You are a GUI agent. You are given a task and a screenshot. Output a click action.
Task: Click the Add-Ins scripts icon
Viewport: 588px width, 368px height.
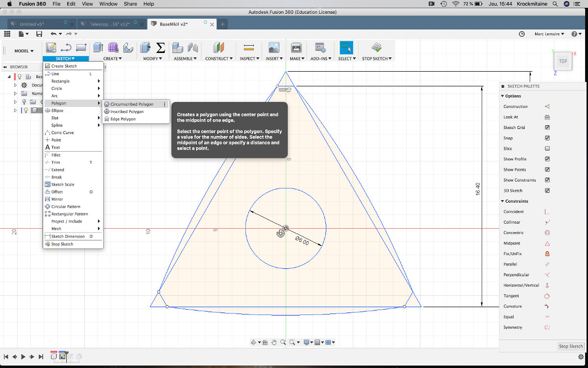click(320, 48)
